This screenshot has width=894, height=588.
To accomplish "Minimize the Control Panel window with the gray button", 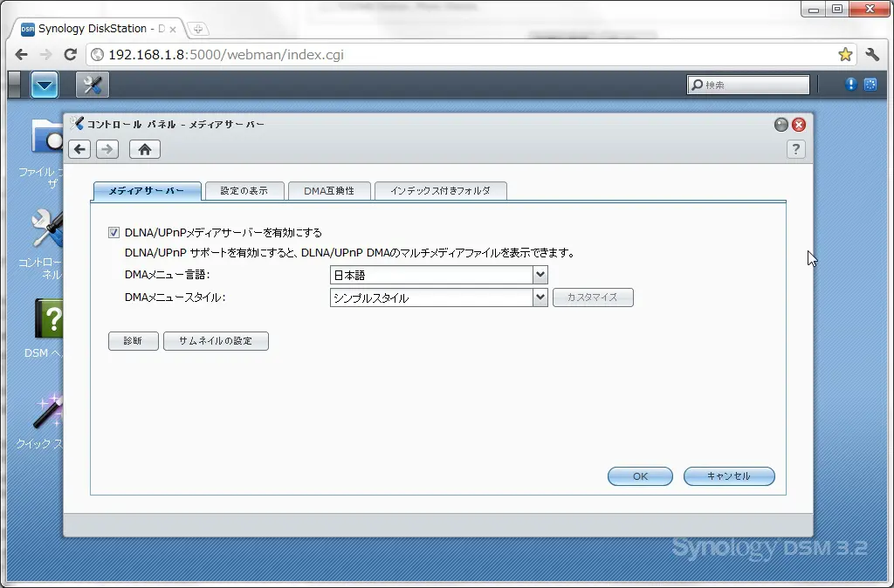I will pyautogui.click(x=781, y=125).
